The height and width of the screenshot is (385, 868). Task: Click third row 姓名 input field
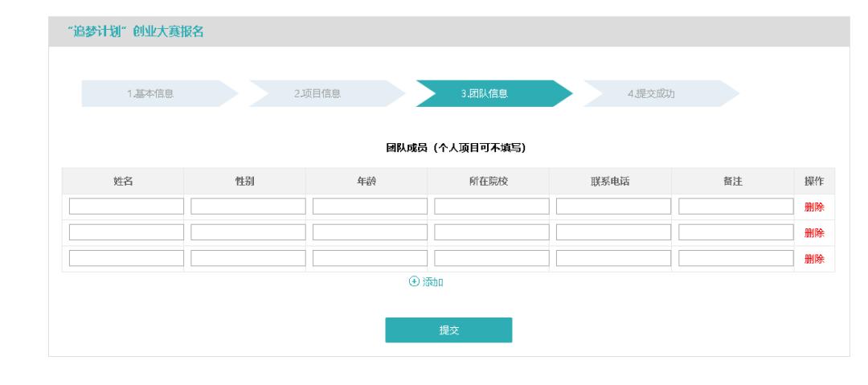coord(126,258)
